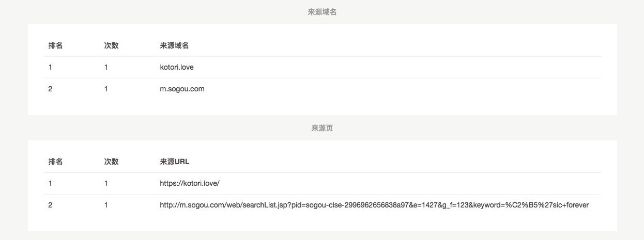Click count value for https://kotori.love/ row
644x240 pixels.
click(106, 183)
